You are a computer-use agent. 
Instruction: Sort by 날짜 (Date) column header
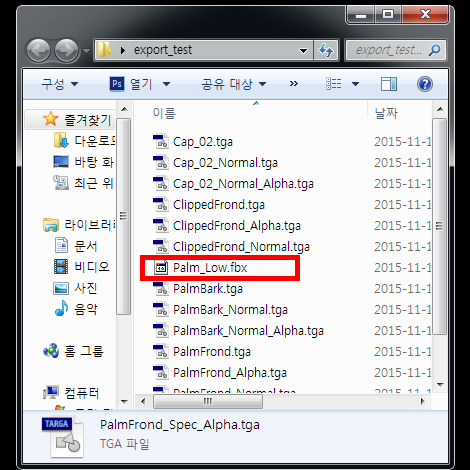(386, 113)
